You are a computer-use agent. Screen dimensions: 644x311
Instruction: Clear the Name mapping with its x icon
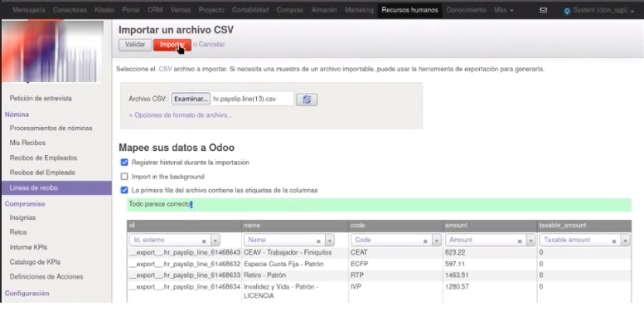318,241
